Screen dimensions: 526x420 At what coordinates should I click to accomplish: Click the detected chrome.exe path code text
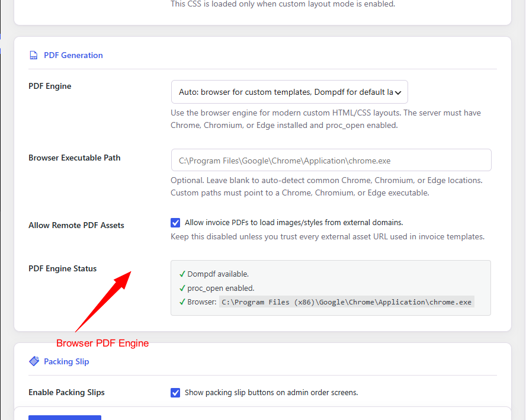tap(347, 302)
